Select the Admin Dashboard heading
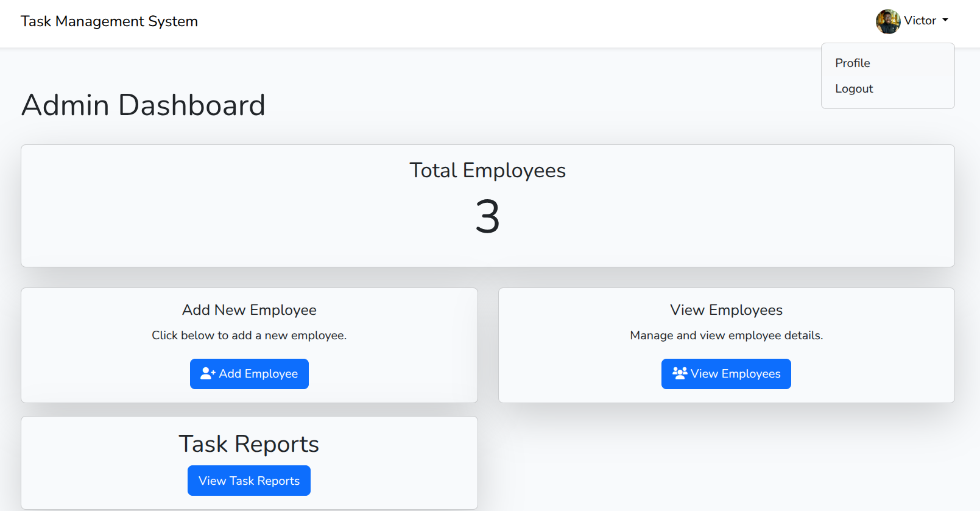Viewport: 980px width, 511px height. [x=143, y=105]
